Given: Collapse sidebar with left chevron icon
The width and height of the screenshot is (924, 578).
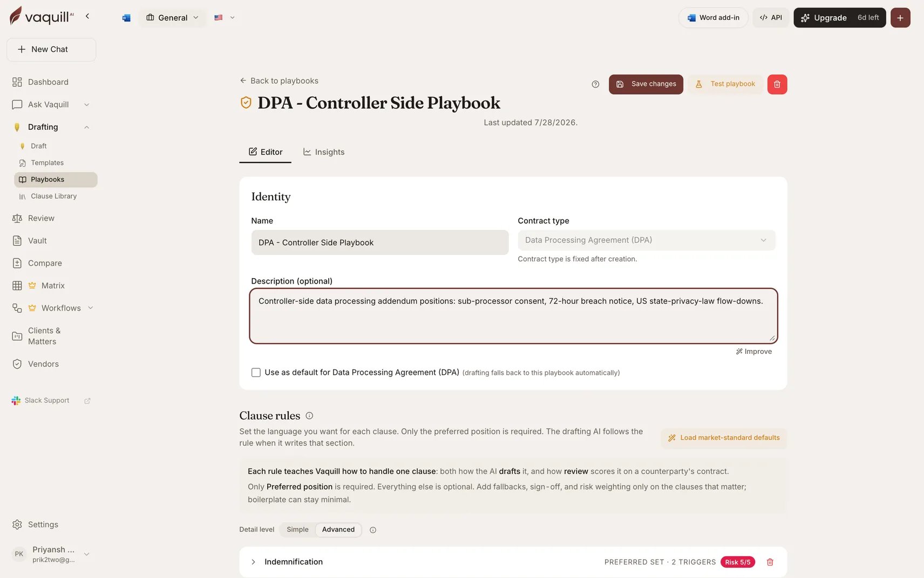Looking at the screenshot, I should [x=87, y=16].
